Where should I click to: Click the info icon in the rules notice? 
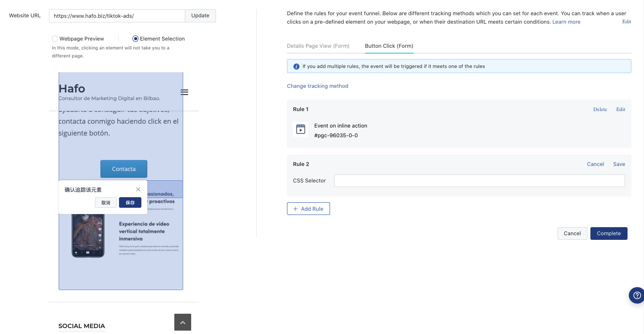coord(296,66)
